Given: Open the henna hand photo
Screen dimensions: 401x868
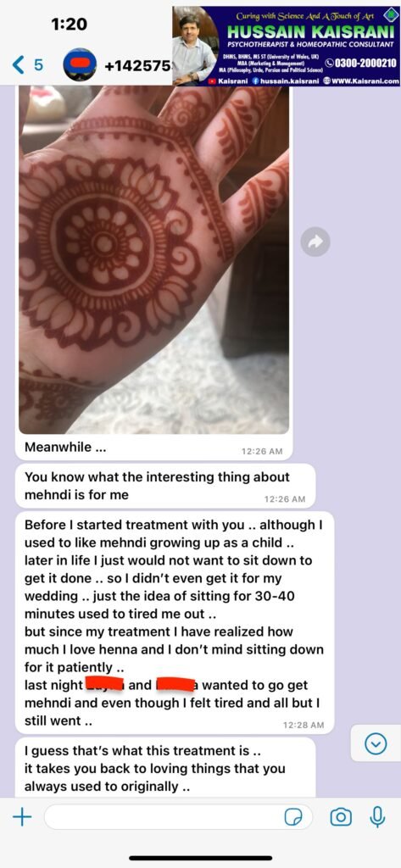Looking at the screenshot, I should click(x=154, y=259).
